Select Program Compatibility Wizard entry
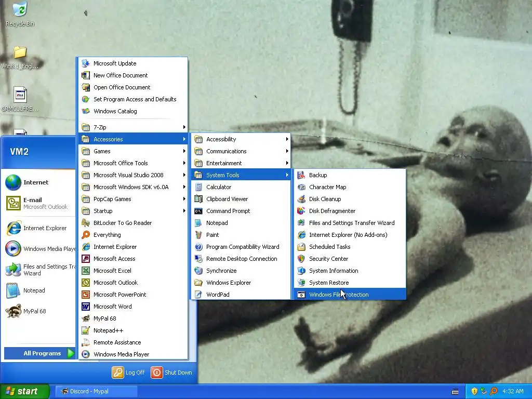Viewport: 532px width, 399px height. click(x=241, y=247)
